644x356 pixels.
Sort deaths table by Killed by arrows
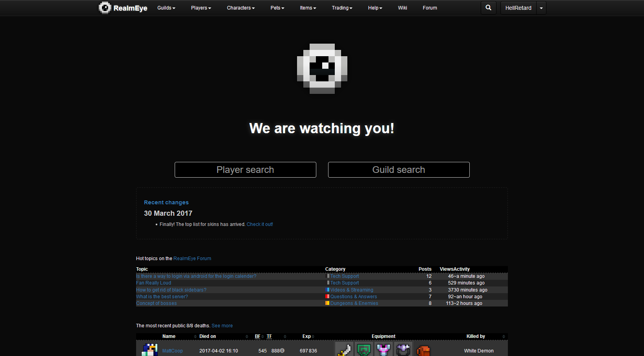tap(504, 336)
